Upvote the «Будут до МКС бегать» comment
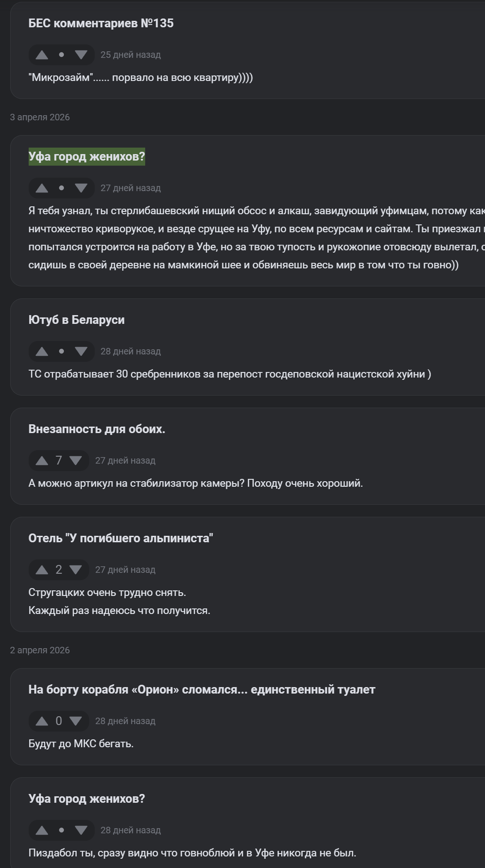The image size is (485, 868). point(42,721)
